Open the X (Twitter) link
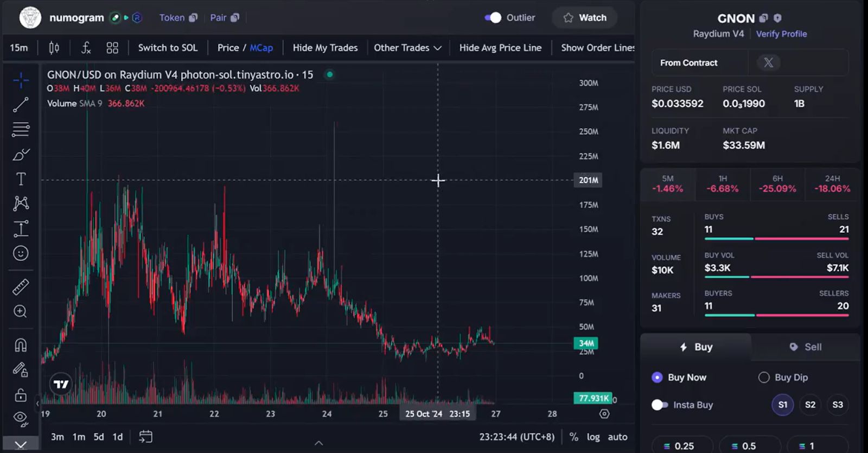This screenshot has width=868, height=453. click(768, 62)
